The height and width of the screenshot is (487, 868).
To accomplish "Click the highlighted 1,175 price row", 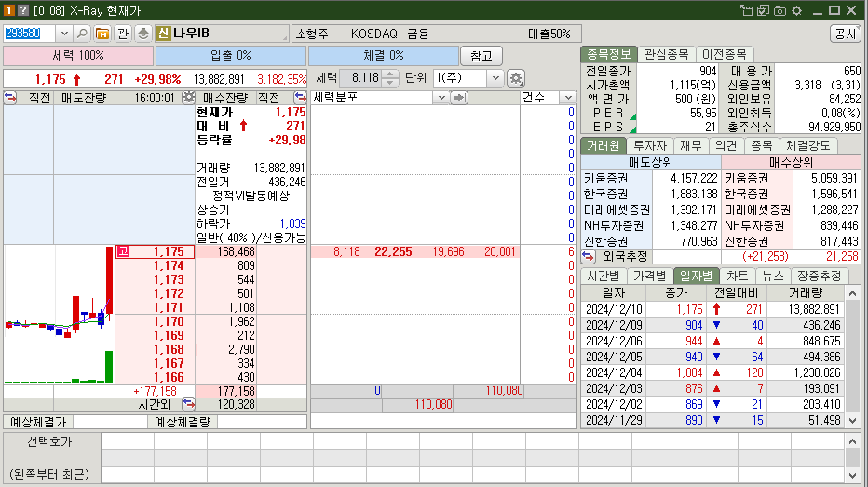I will (155, 251).
